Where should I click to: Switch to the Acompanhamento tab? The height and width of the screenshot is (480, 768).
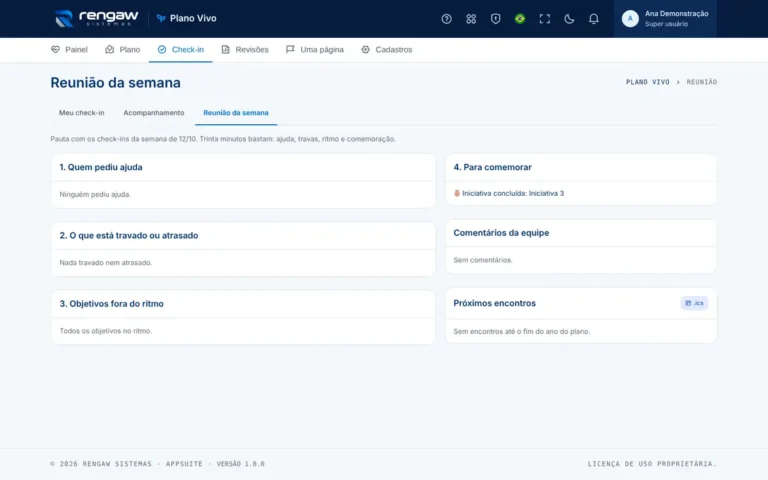154,113
